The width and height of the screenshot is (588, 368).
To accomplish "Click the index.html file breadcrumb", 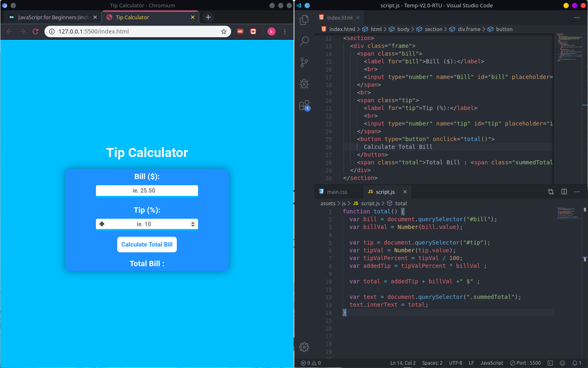I will (x=339, y=29).
